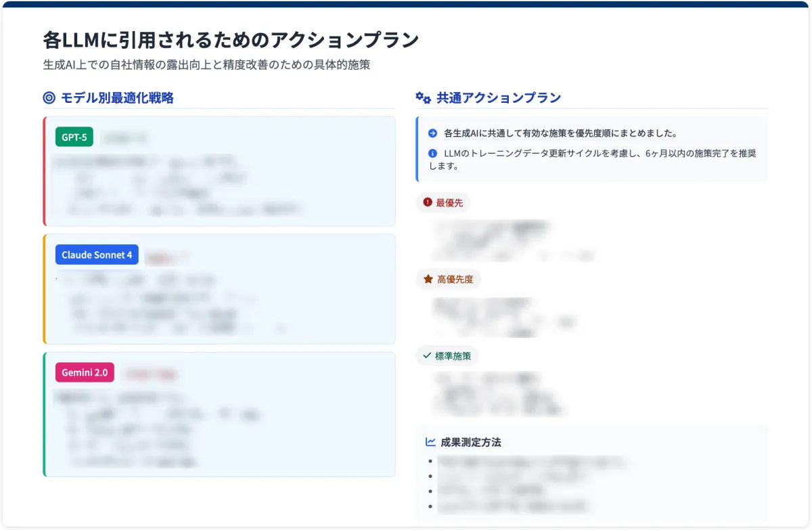
Task: Click the red exclamation icon in 最優先
Action: point(427,202)
